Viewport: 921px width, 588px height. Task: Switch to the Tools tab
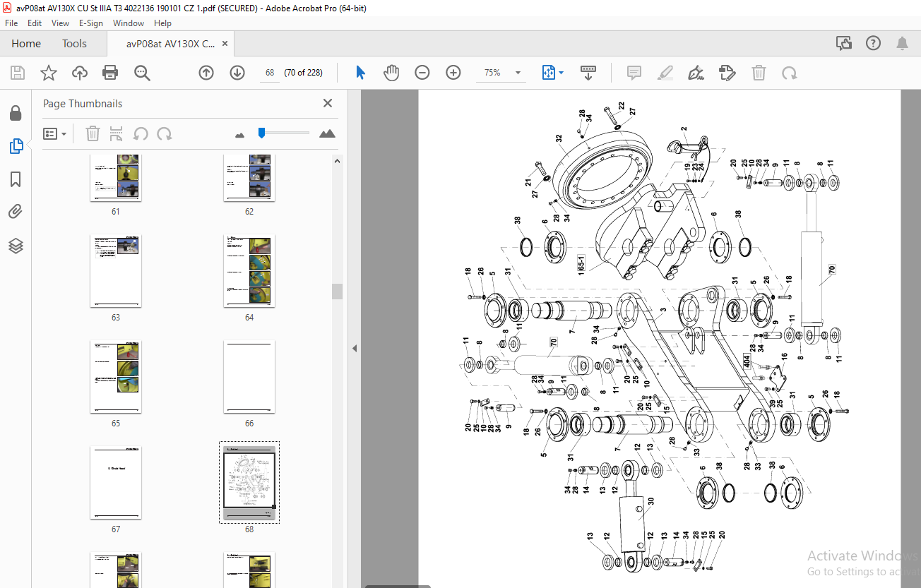coord(74,44)
